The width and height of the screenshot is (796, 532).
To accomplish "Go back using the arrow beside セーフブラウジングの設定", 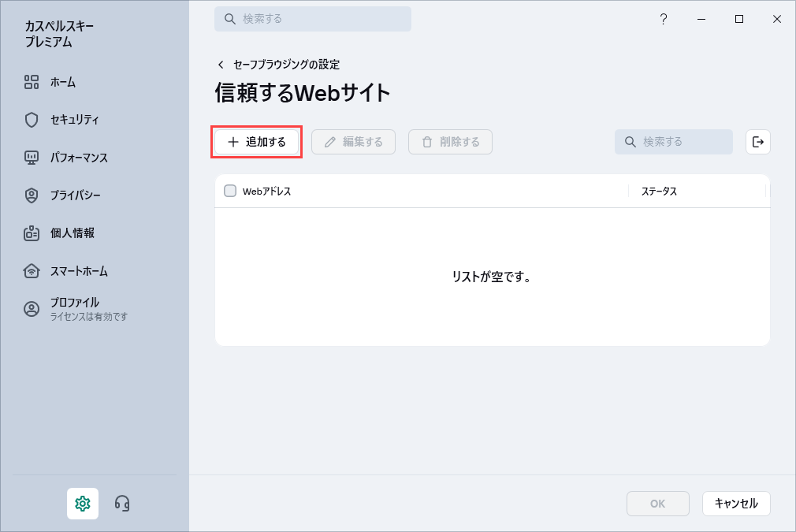I will coord(221,65).
